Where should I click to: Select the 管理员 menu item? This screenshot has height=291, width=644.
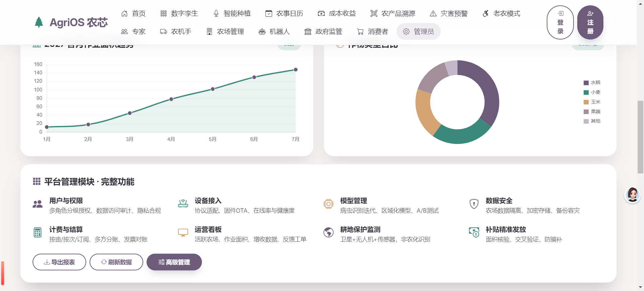click(419, 31)
